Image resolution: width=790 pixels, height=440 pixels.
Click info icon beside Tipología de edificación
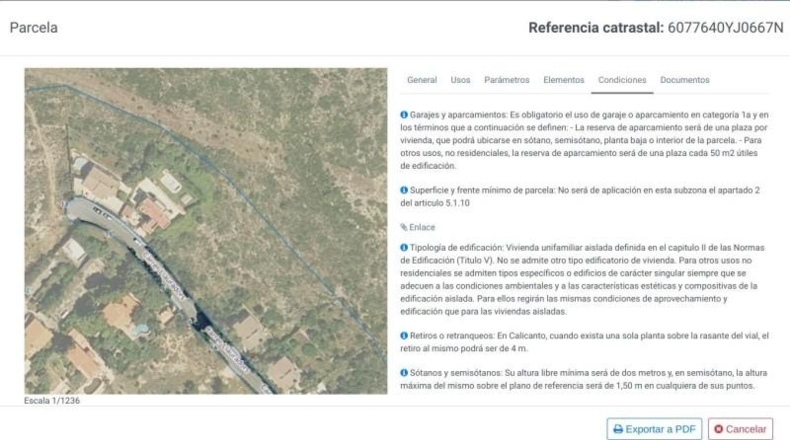404,247
